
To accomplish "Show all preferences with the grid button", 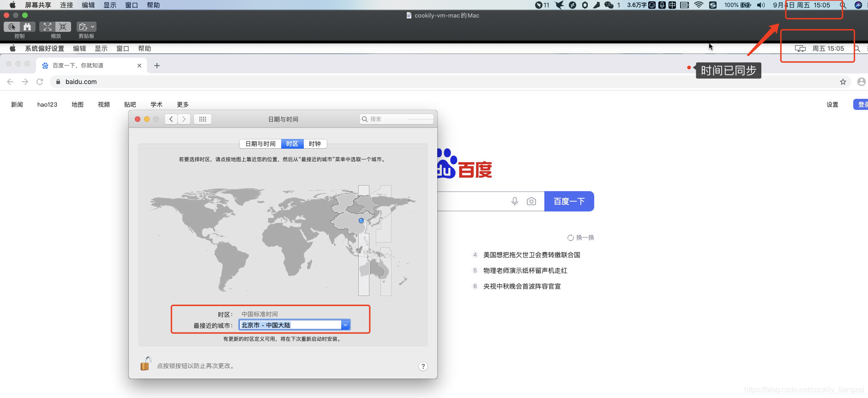I will pos(203,119).
